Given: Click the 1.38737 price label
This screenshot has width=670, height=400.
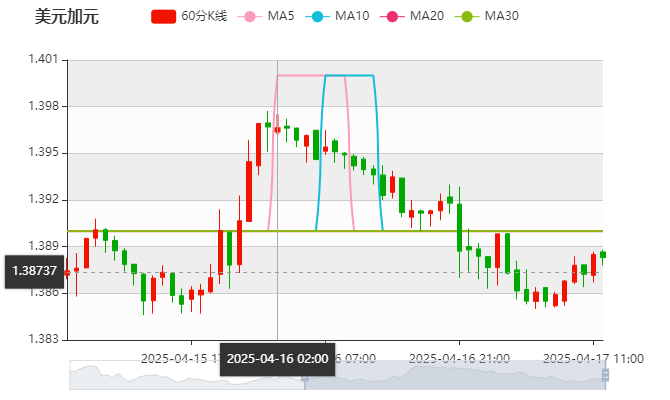Looking at the screenshot, I should [34, 271].
